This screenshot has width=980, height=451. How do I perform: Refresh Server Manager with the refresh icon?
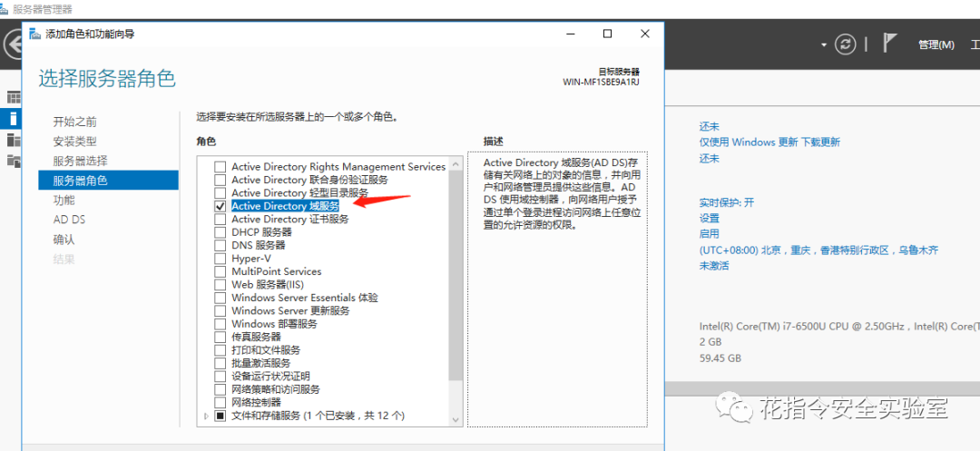[x=846, y=44]
